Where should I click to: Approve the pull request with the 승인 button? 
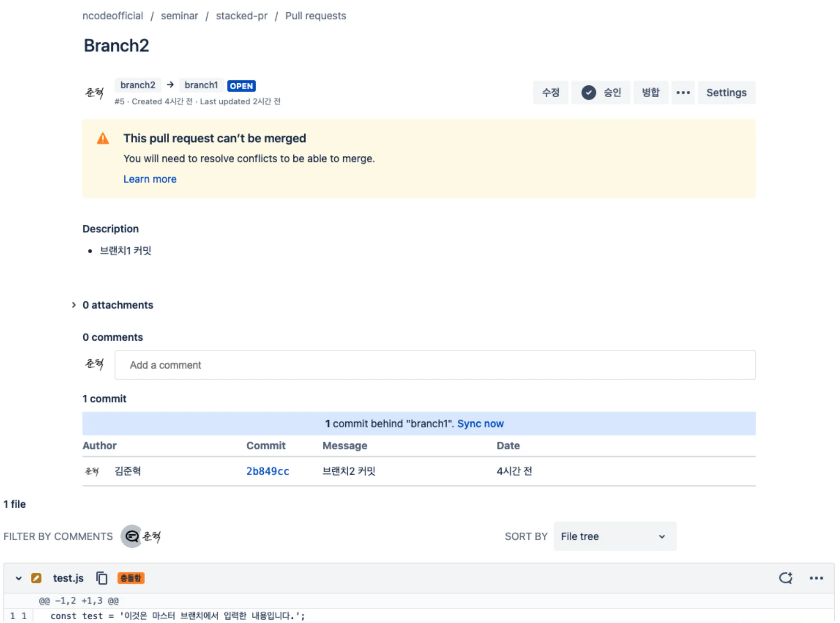point(601,93)
